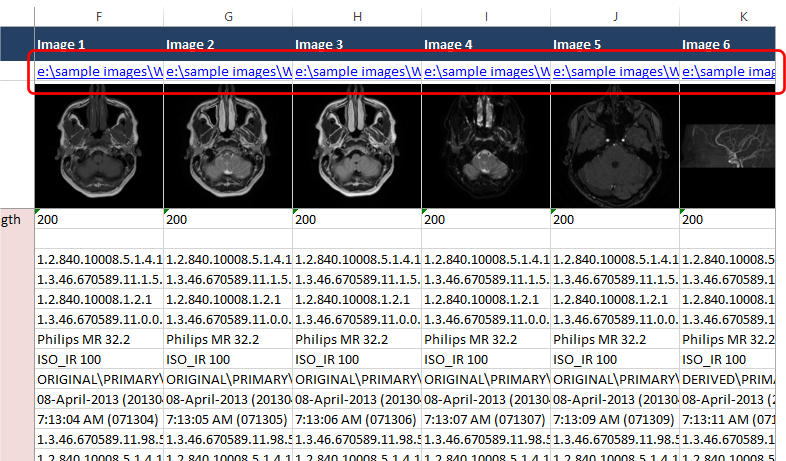This screenshot has height=461, width=786.
Task: Follow the hyperlink under Image 3
Action: point(357,72)
